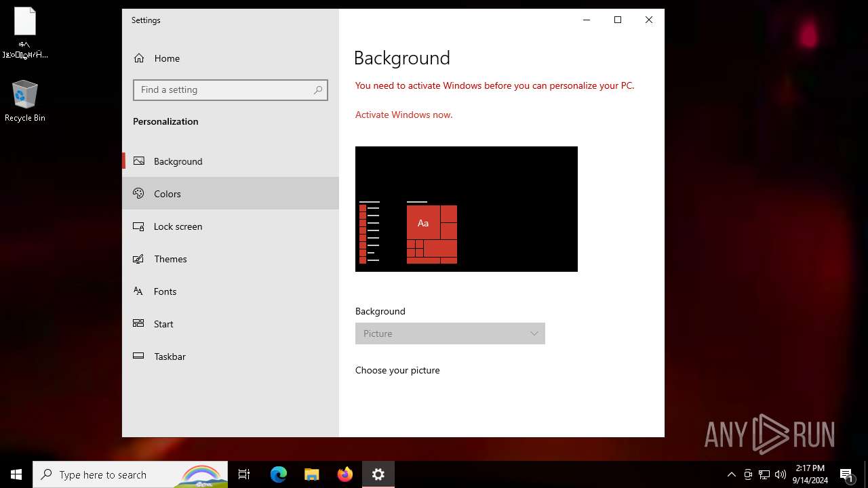Open Task View from taskbar

[244, 474]
